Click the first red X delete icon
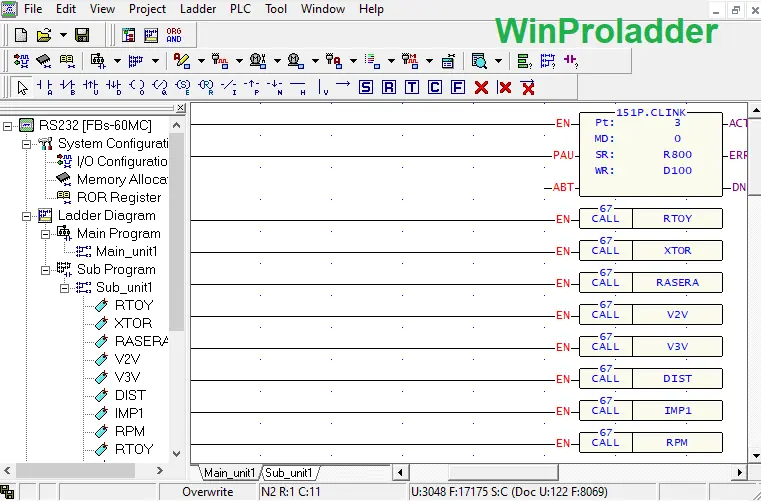Screen dimensions: 761x501 (x=481, y=87)
